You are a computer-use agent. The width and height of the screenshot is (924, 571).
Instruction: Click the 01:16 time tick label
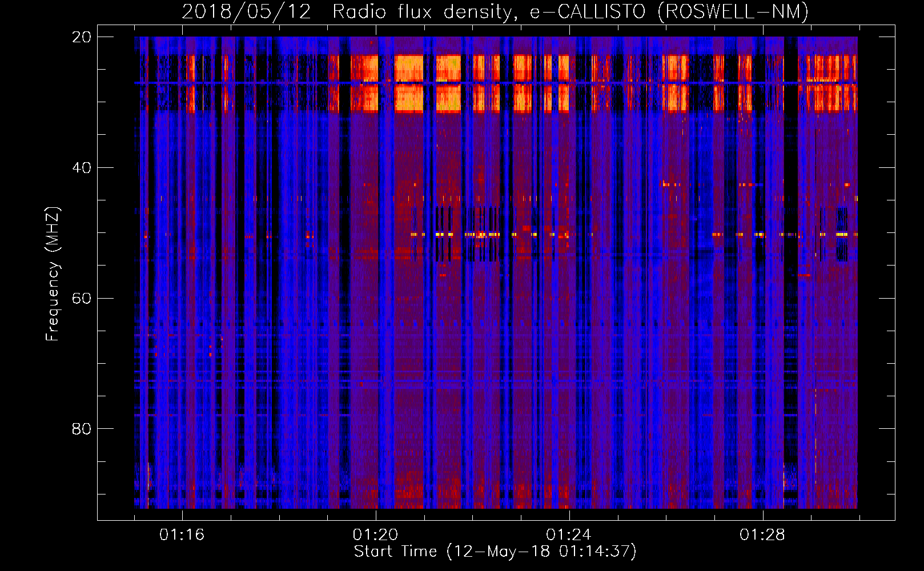[x=182, y=535]
